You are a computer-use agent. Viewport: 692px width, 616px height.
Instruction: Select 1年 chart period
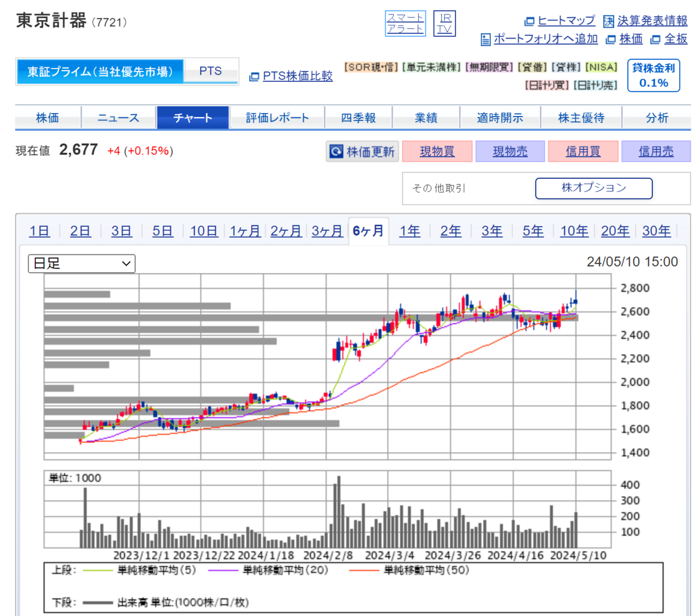[x=410, y=231]
